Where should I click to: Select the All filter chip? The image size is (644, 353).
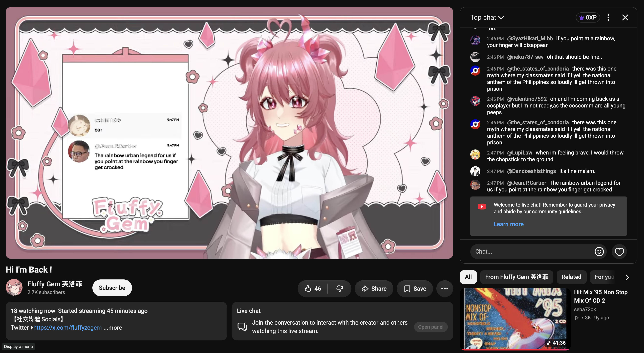pos(468,277)
